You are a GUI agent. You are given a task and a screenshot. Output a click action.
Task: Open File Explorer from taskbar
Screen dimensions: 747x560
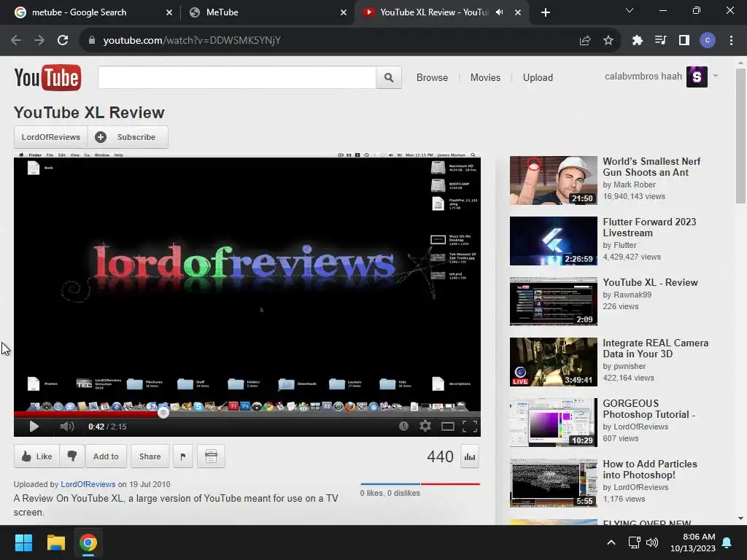[x=55, y=542]
